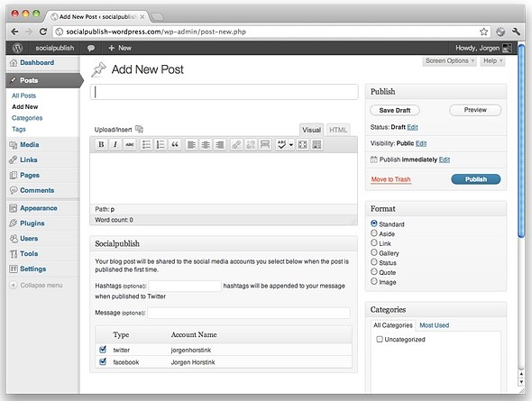Viewport: 532px width, 401px height.
Task: Switch to the HTML editor tab
Action: 338,130
